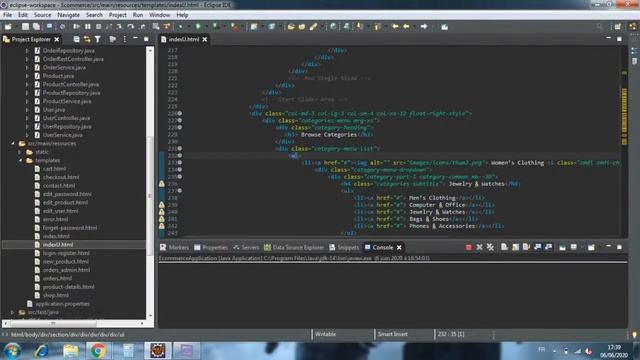
Task: Close the Project Explorer view
Action: 57,39
